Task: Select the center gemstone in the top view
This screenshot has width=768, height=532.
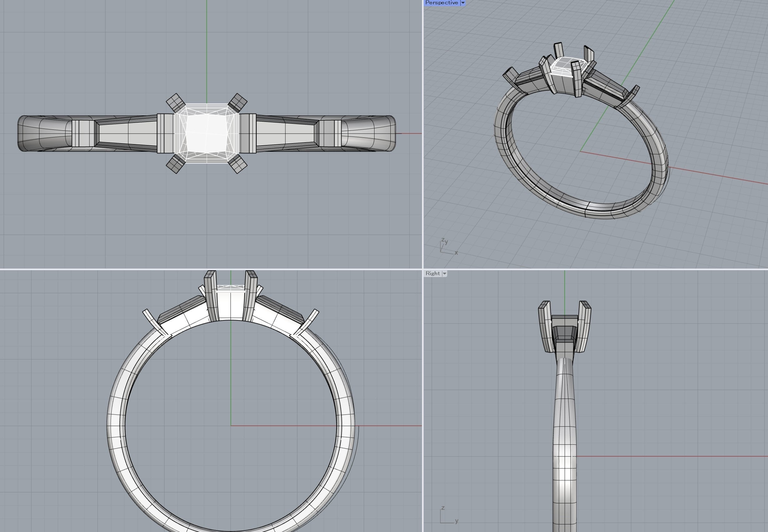Action: (206, 133)
